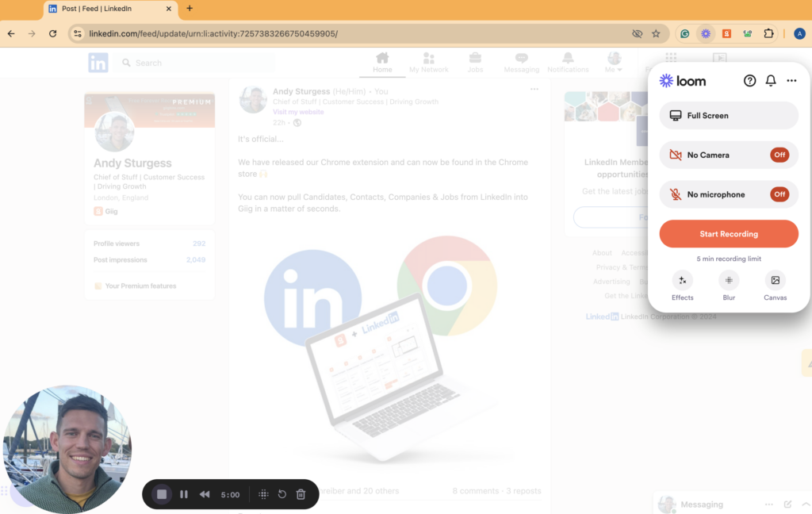Open My Network in LinkedIn nav
Viewport: 812px width, 514px height.
(x=429, y=63)
